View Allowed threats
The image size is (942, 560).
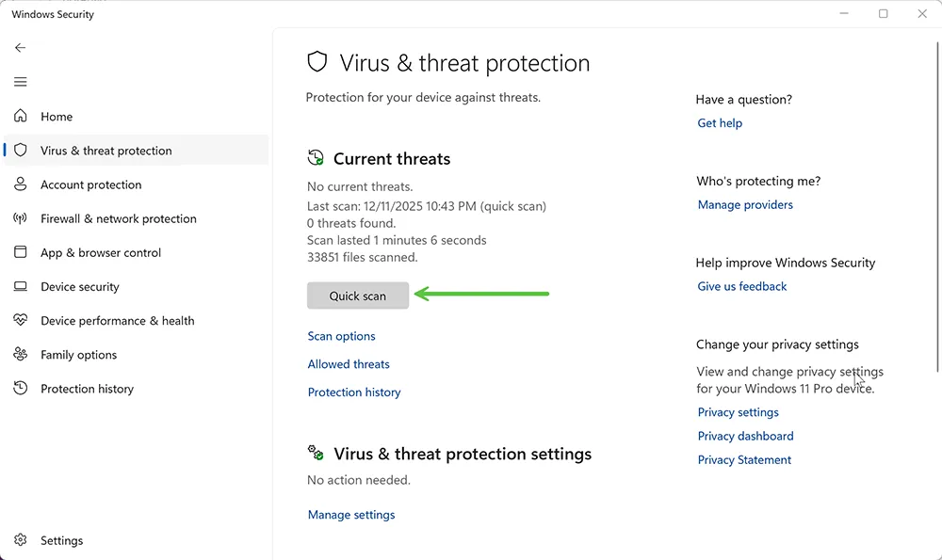(348, 364)
